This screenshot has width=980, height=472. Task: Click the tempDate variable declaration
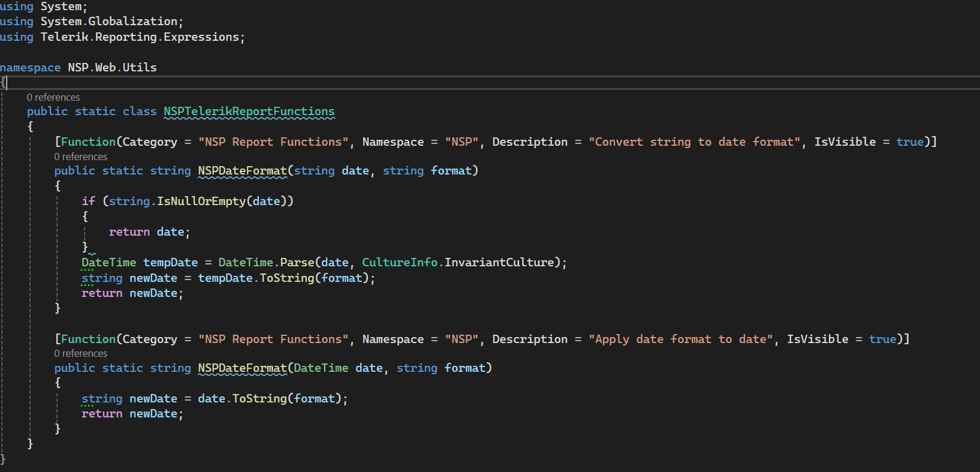click(x=170, y=262)
